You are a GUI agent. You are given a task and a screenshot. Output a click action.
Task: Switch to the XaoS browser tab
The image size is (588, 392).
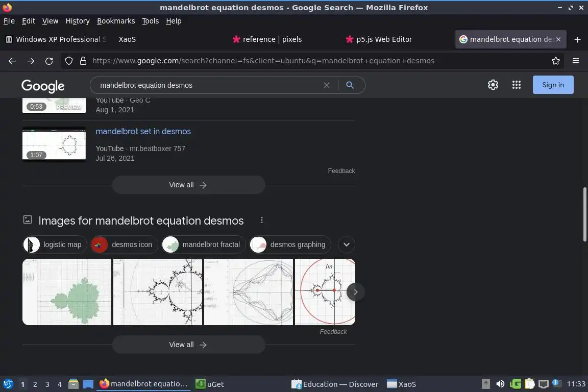click(168, 39)
